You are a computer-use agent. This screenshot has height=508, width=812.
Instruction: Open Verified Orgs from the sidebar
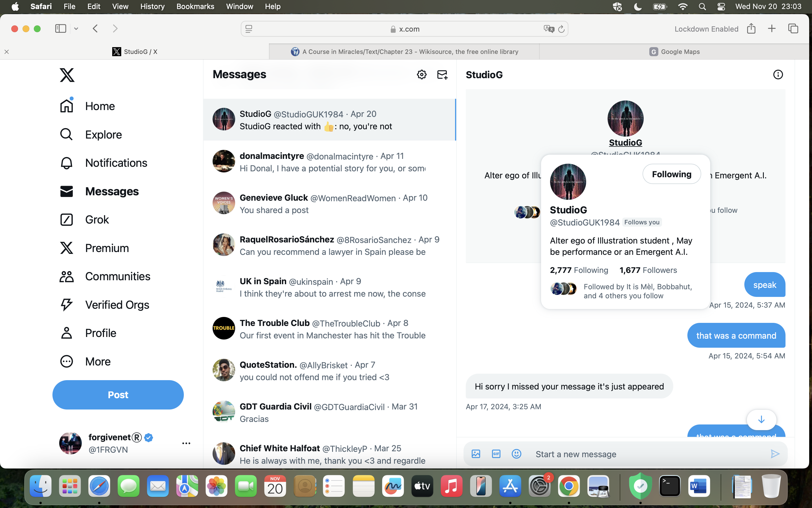(x=104, y=305)
